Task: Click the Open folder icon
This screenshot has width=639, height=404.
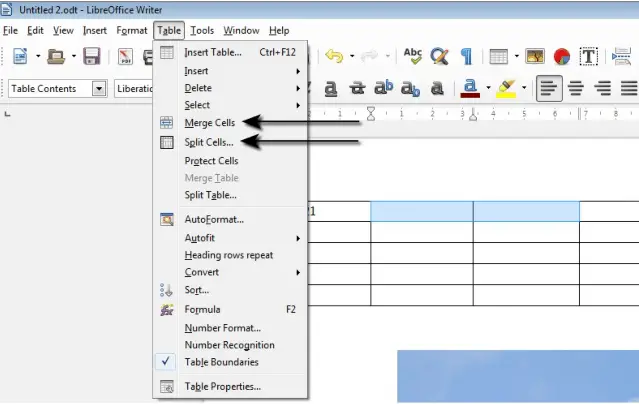Action: click(56, 56)
